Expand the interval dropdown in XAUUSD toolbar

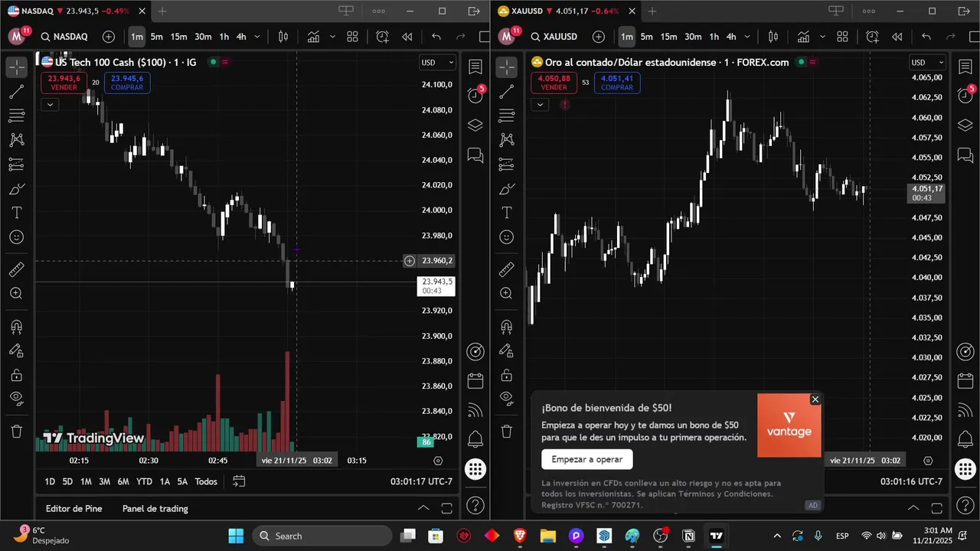tap(747, 37)
